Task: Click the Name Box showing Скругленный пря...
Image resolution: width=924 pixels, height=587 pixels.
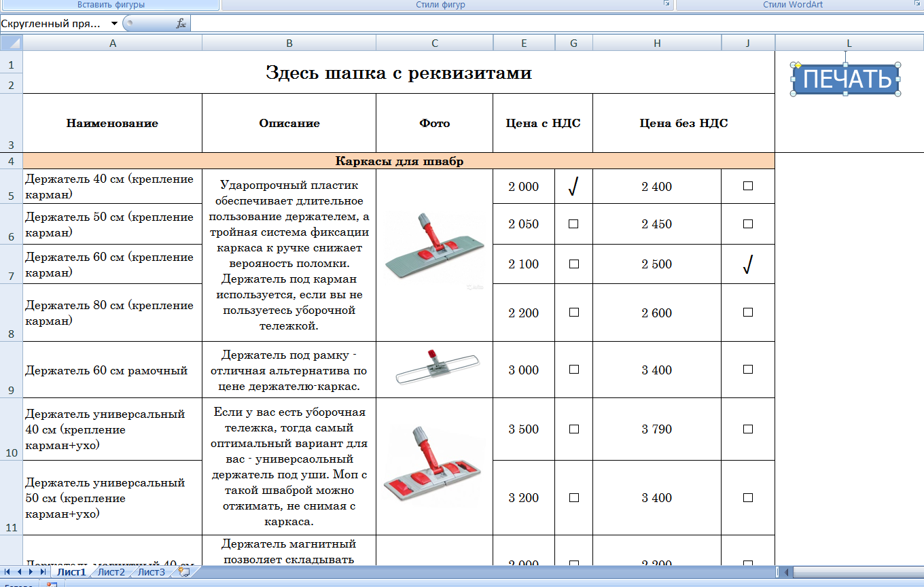Action: pyautogui.click(x=54, y=24)
